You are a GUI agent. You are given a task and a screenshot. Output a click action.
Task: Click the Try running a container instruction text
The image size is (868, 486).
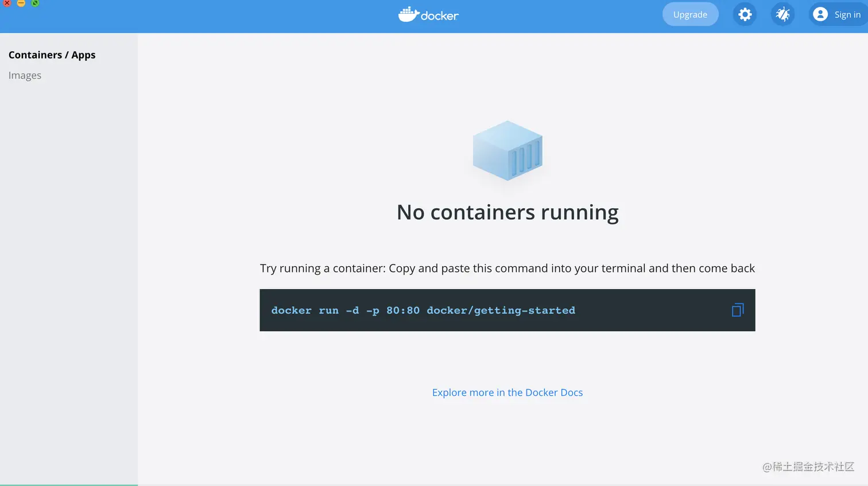pyautogui.click(x=507, y=269)
